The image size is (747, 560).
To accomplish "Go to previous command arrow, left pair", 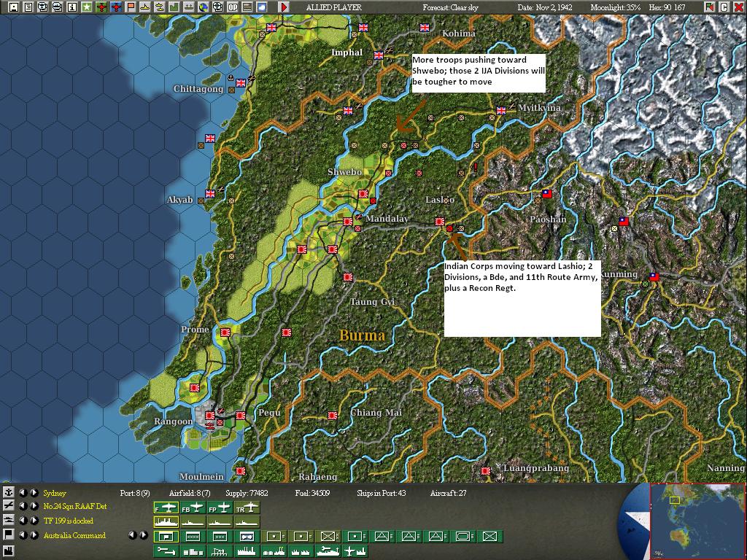I will coord(23,534).
